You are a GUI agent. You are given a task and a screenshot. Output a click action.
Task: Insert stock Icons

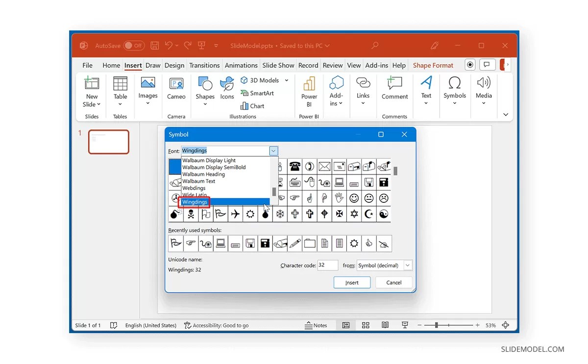(x=227, y=91)
